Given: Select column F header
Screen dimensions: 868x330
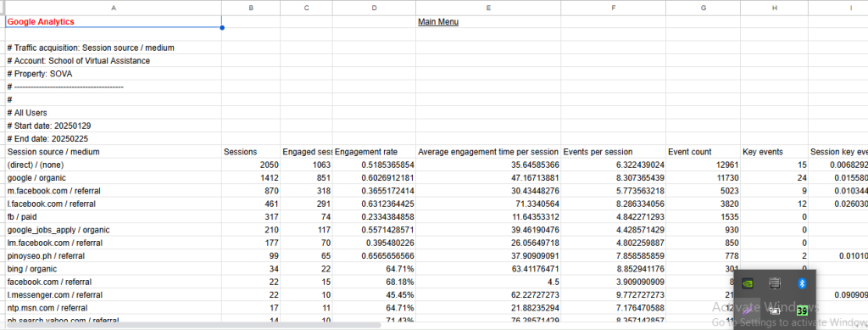Looking at the screenshot, I should tap(614, 8).
